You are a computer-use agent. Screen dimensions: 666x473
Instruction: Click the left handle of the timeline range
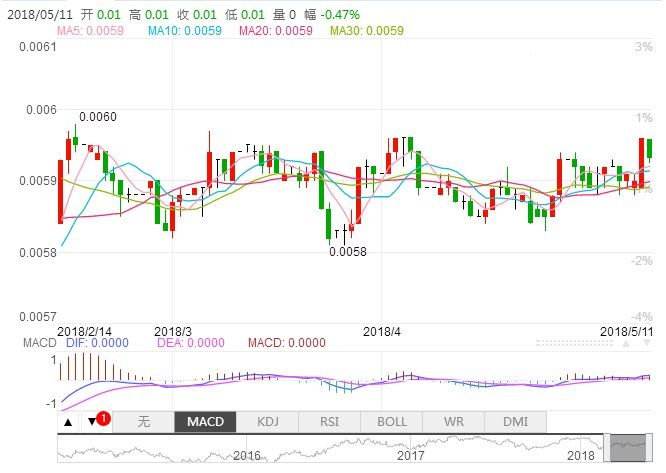(607, 448)
